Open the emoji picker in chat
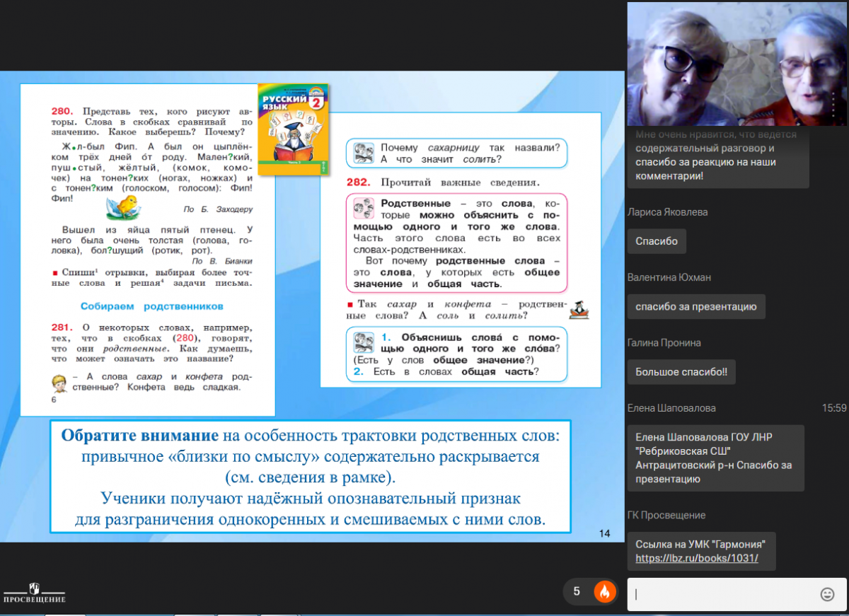The height and width of the screenshot is (616, 849). [827, 594]
